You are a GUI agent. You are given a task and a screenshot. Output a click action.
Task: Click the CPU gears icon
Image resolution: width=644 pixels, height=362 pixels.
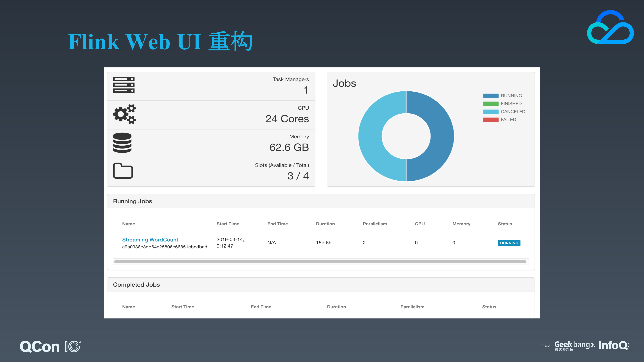[125, 114]
